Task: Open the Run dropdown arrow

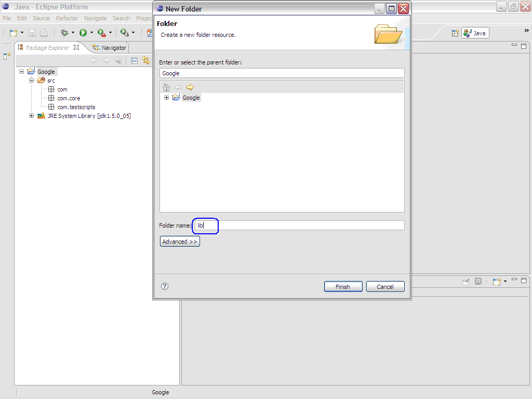Action: click(91, 33)
